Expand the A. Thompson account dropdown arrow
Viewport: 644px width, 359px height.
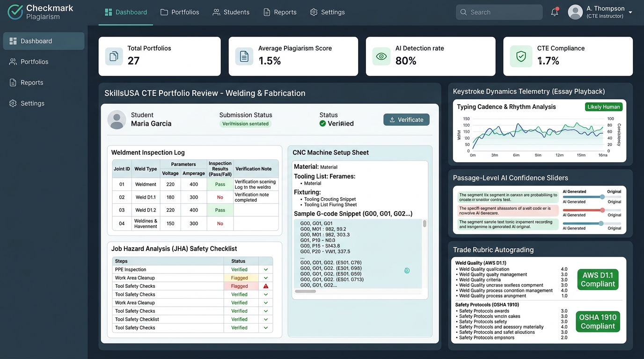[630, 13]
